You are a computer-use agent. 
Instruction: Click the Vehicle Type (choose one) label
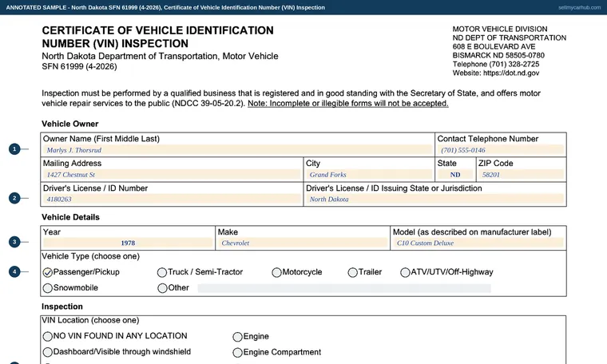[90, 256]
